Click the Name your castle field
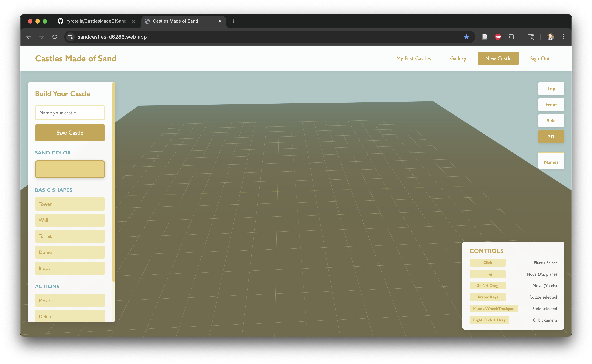Viewport: 592px width, 364px height. click(x=70, y=113)
